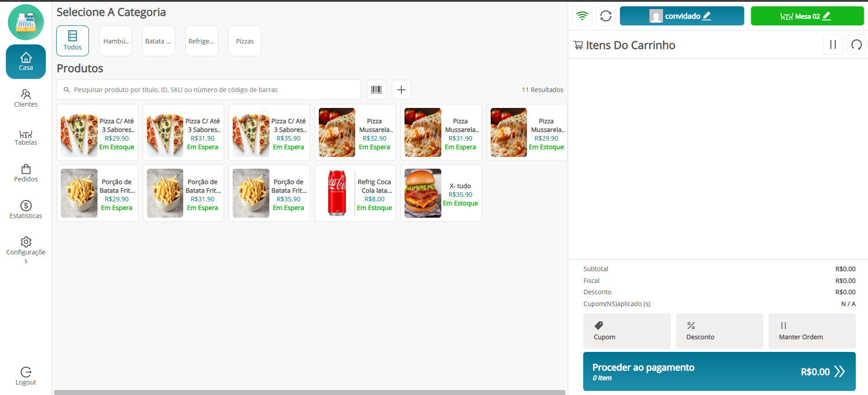Change customer via convidado button
The width and height of the screenshot is (868, 395).
pyautogui.click(x=682, y=16)
